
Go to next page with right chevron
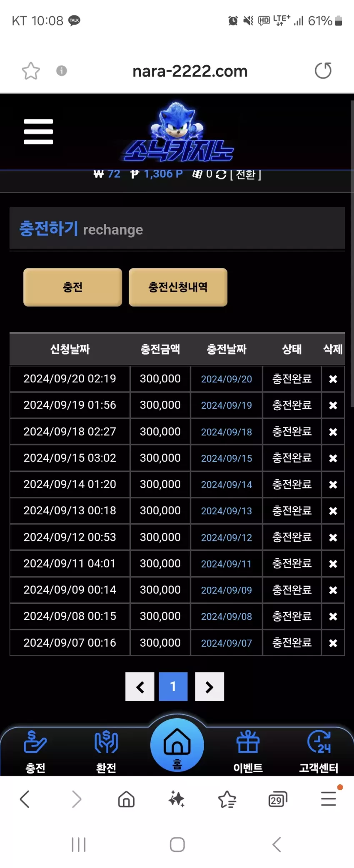coord(209,687)
